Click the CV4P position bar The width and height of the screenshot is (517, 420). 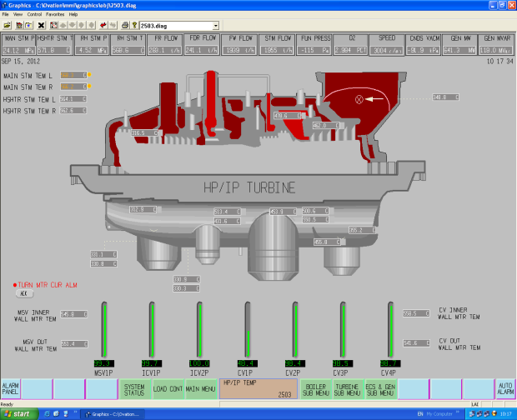[391, 329]
